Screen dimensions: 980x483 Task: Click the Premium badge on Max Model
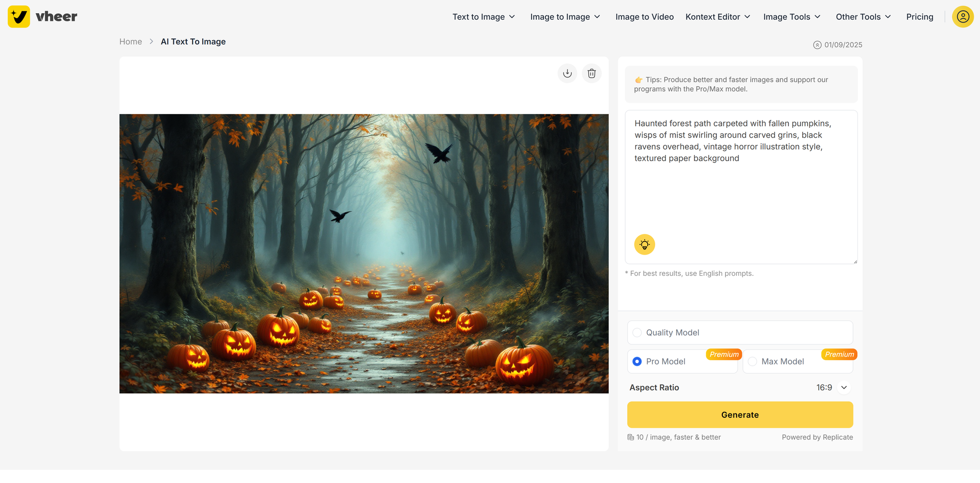coord(839,354)
